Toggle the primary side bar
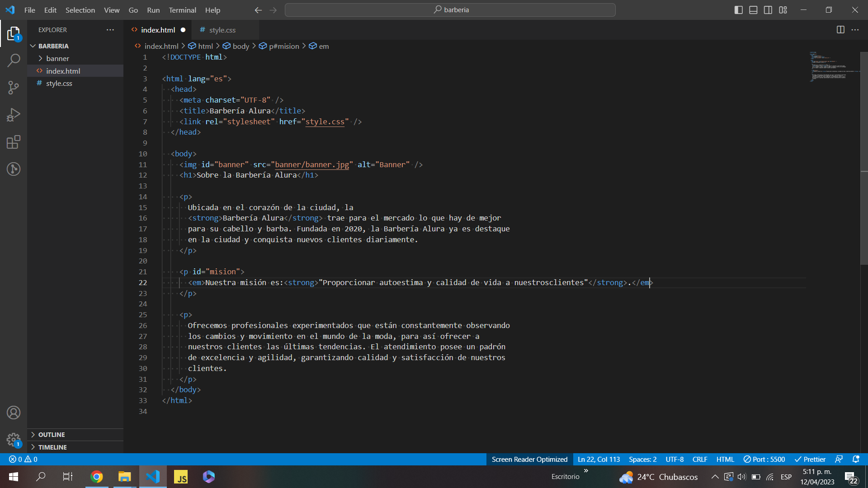 [739, 10]
